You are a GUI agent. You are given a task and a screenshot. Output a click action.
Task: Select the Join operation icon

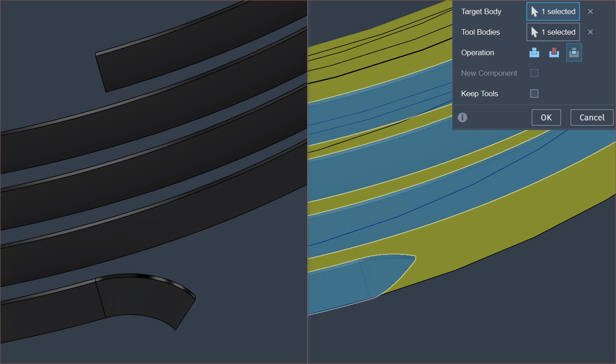(x=534, y=52)
